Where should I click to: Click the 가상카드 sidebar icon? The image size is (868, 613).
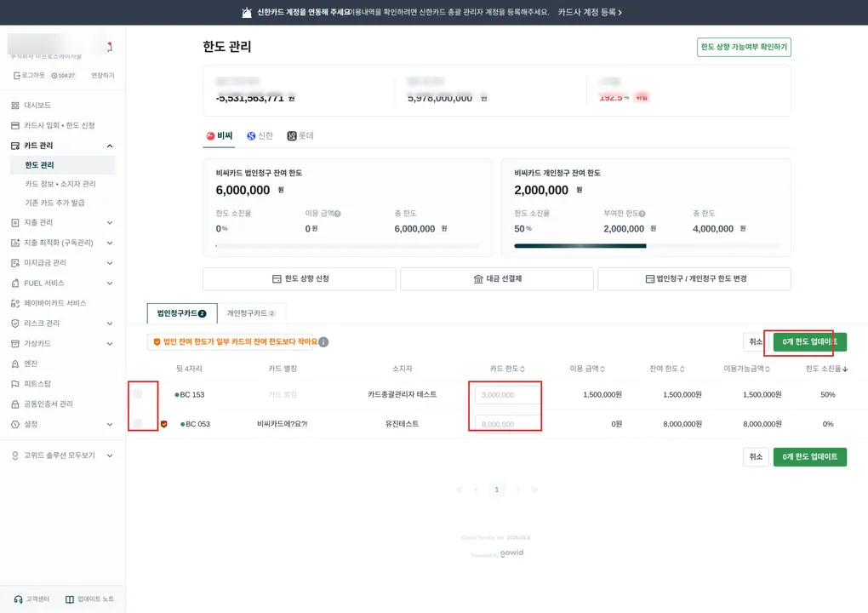click(x=15, y=344)
